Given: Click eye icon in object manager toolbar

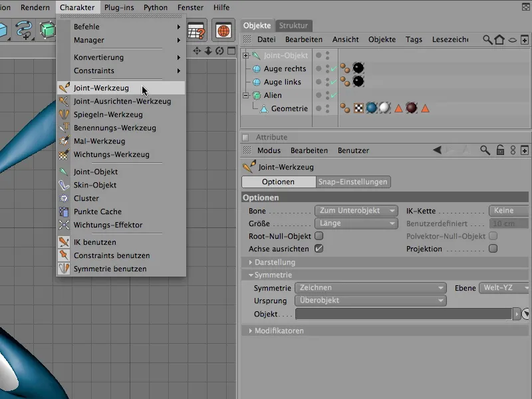Looking at the screenshot, I should [512, 40].
